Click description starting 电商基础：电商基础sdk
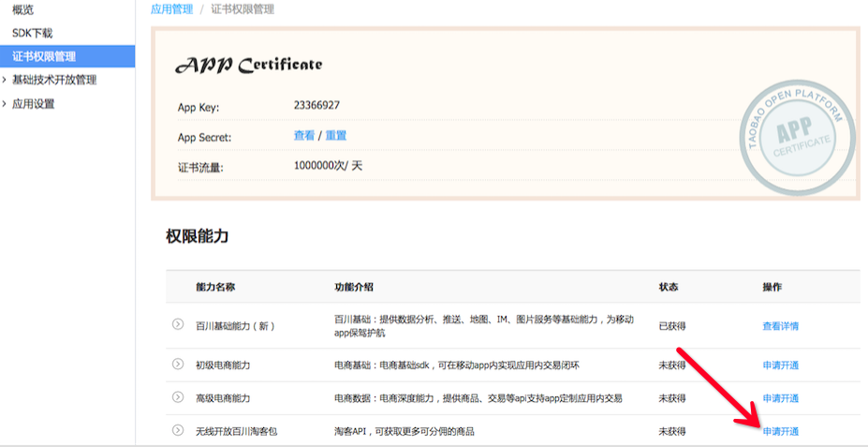The image size is (868, 447). [457, 365]
